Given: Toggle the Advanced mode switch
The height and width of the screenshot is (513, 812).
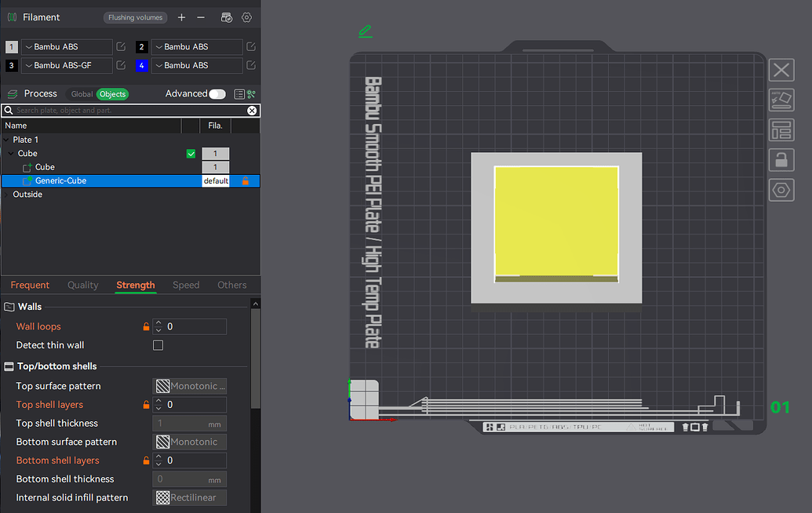Looking at the screenshot, I should pyautogui.click(x=217, y=94).
